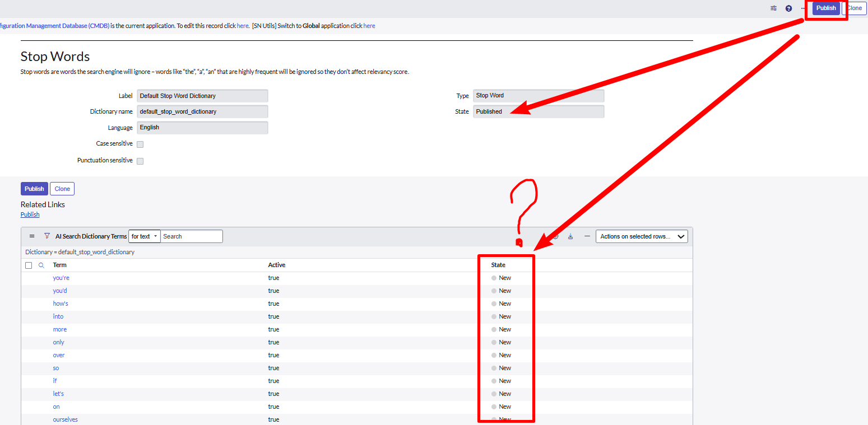Click the Clone button below the form

click(x=62, y=189)
